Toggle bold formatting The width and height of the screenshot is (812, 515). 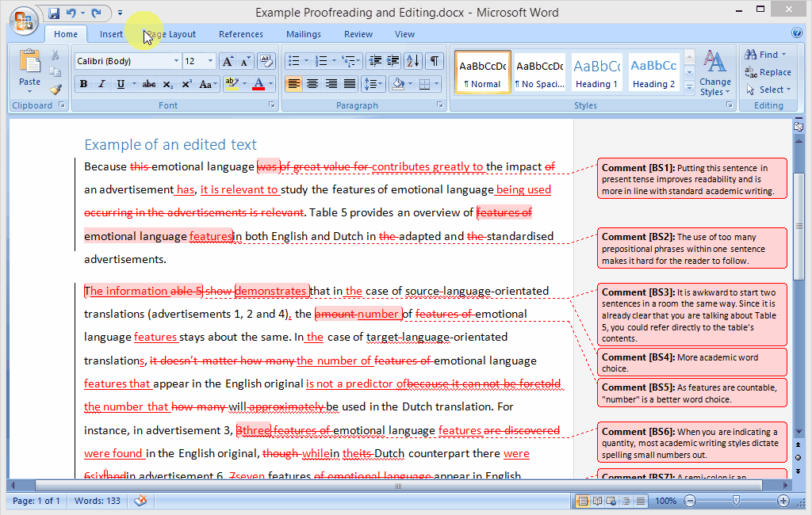82,84
